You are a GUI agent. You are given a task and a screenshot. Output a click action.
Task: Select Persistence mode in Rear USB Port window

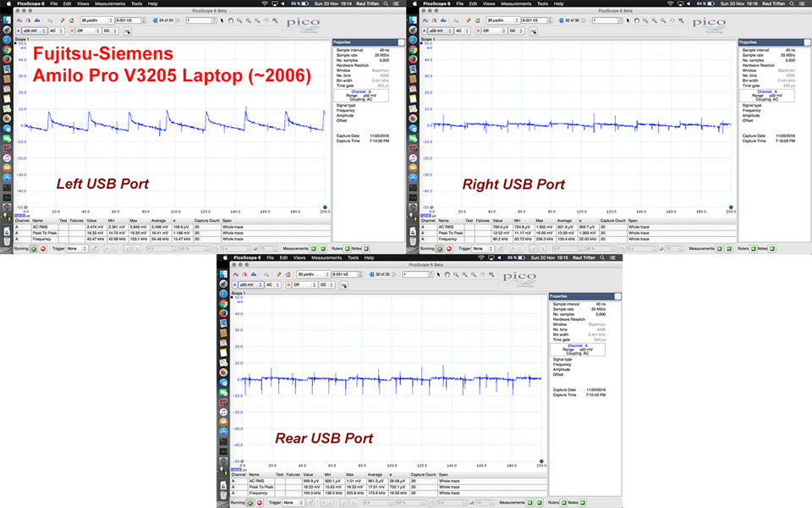(244, 274)
